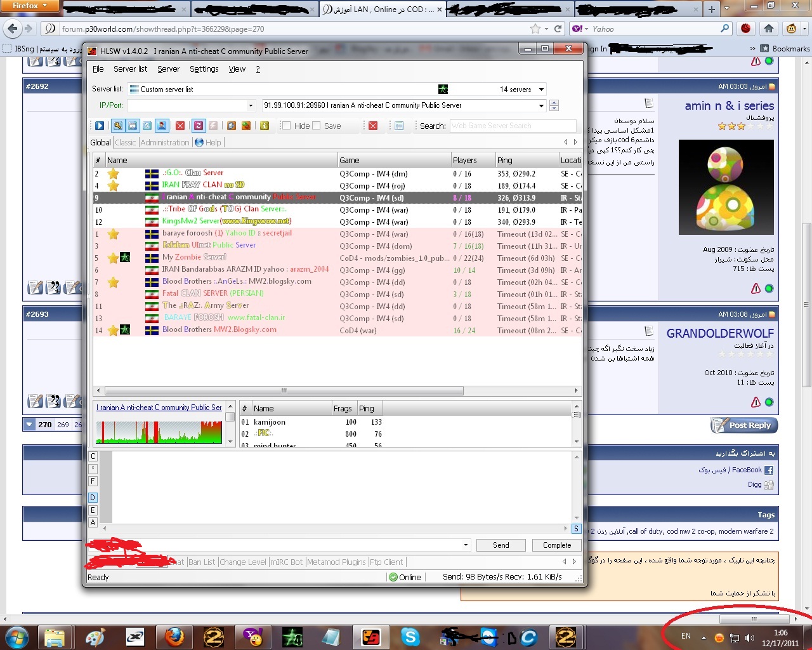The height and width of the screenshot is (650, 812).
Task: Toggle the magnifier key toolbar icon
Action: pyautogui.click(x=118, y=126)
